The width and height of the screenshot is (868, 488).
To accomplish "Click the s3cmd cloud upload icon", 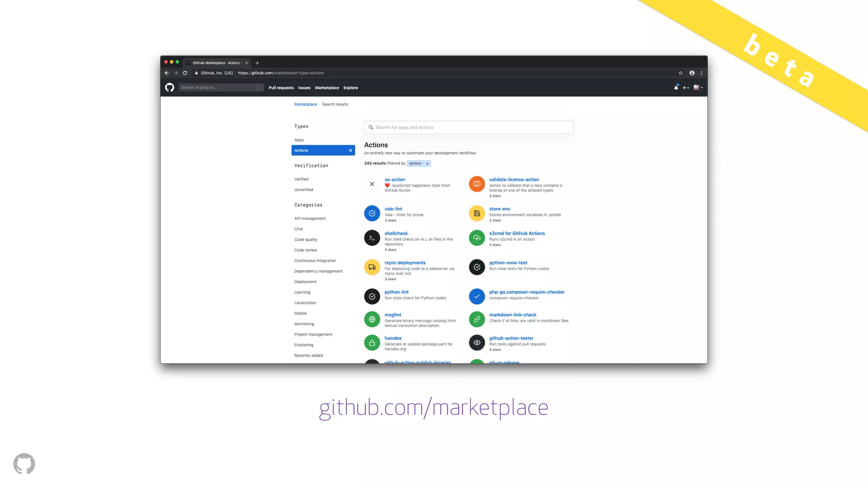I will click(x=477, y=238).
